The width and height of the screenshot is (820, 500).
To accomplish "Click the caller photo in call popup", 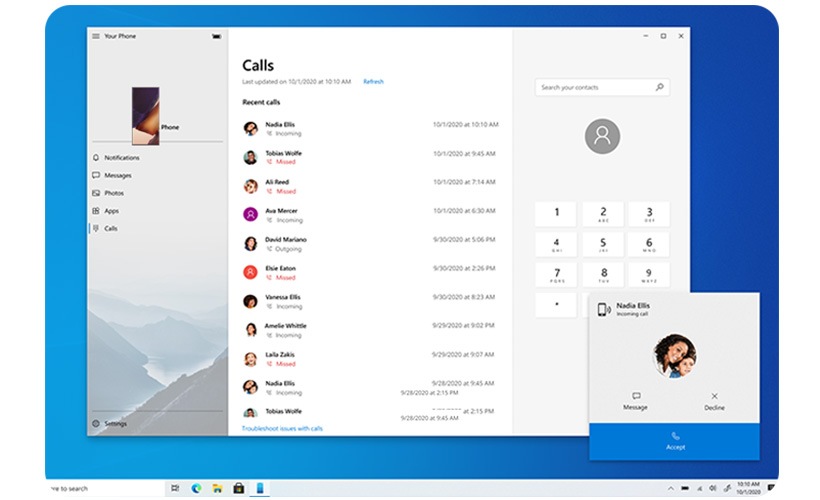I will click(675, 356).
